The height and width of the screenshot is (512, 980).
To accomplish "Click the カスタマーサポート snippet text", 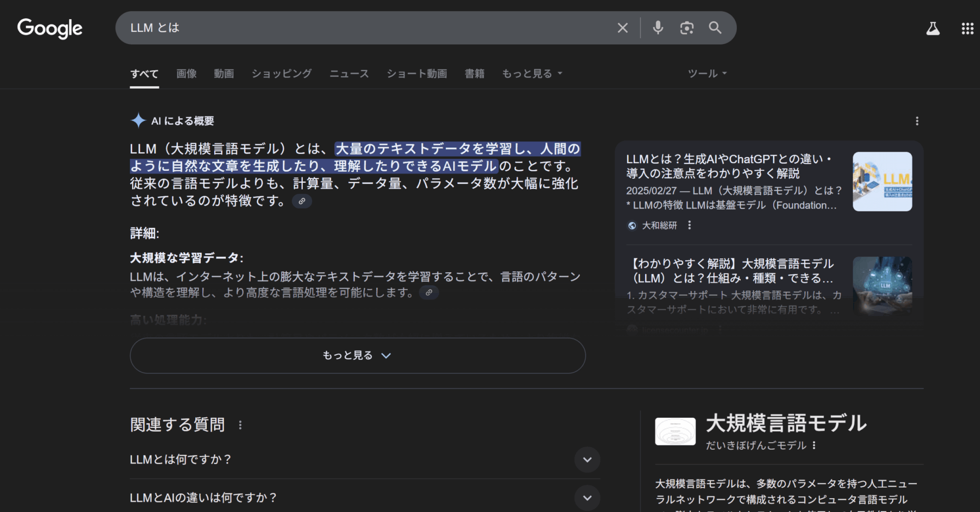I will [x=734, y=302].
